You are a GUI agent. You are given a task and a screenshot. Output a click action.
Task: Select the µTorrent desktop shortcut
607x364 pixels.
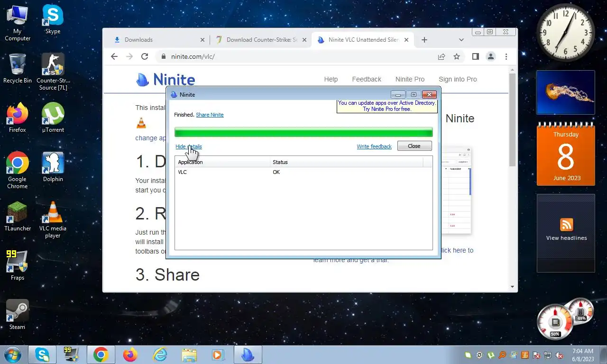coord(53,118)
